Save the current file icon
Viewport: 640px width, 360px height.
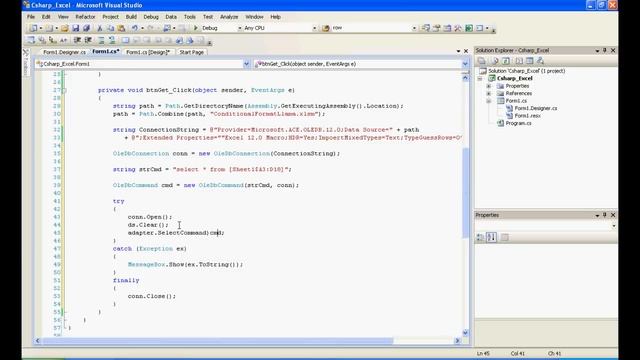pos(76,28)
